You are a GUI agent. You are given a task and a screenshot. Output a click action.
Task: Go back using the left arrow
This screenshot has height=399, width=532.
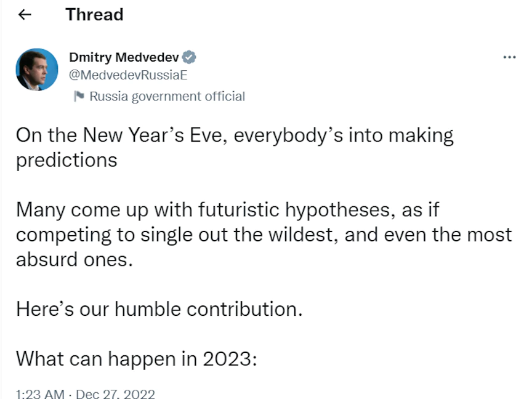coord(25,15)
